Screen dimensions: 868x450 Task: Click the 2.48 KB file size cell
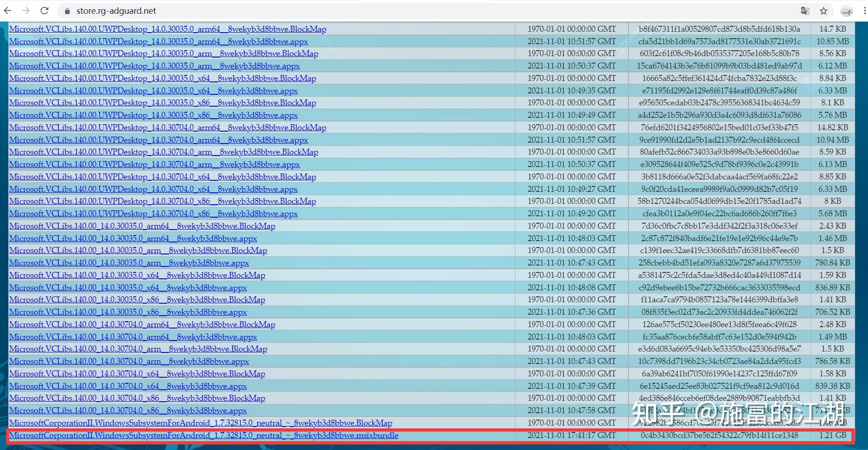click(x=833, y=324)
